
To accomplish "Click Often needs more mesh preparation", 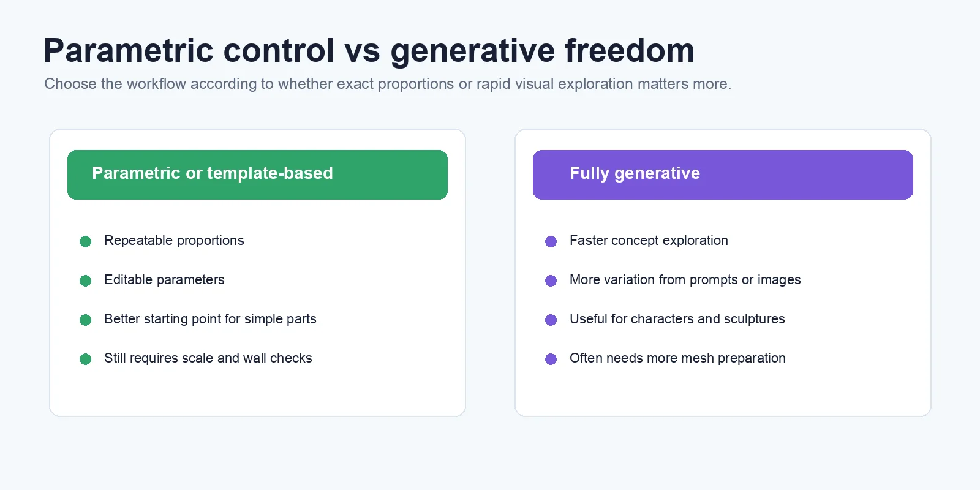I will point(677,358).
